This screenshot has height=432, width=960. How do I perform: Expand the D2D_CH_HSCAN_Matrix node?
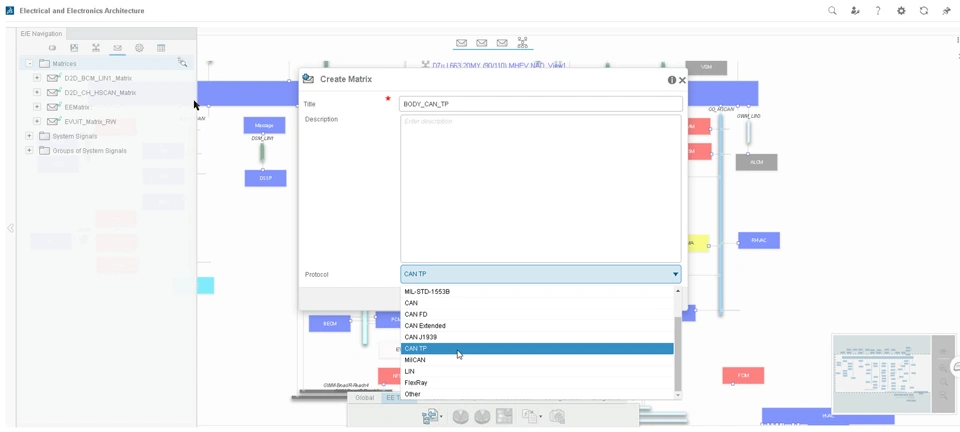37,92
